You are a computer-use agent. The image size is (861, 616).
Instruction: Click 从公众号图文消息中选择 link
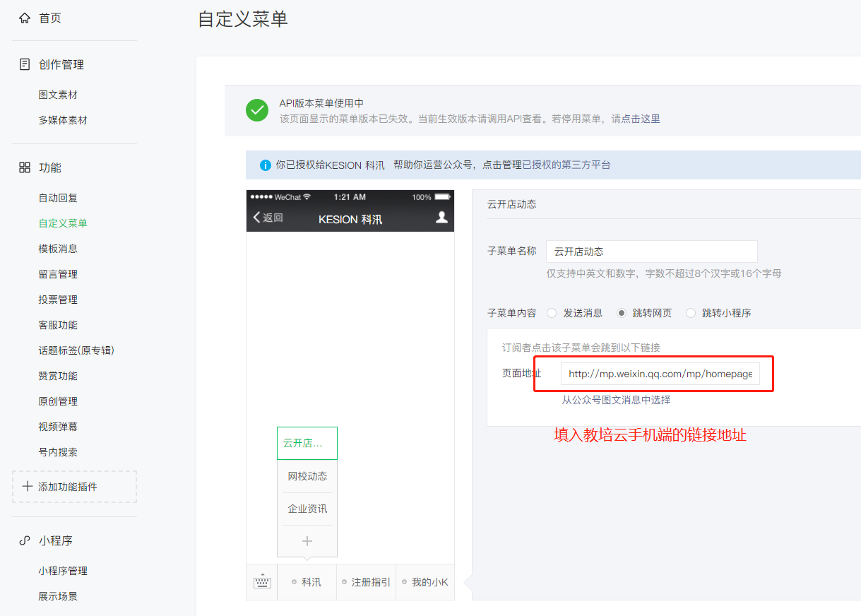pos(616,400)
